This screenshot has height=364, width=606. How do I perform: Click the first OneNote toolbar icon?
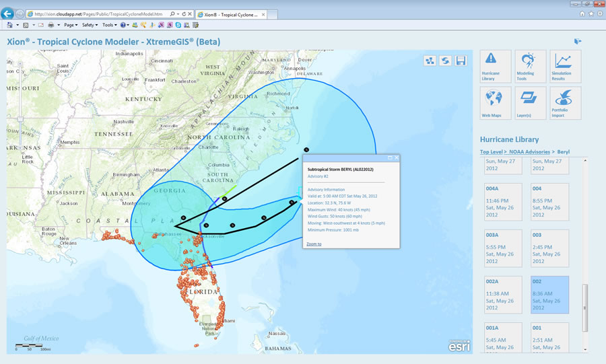tap(161, 25)
